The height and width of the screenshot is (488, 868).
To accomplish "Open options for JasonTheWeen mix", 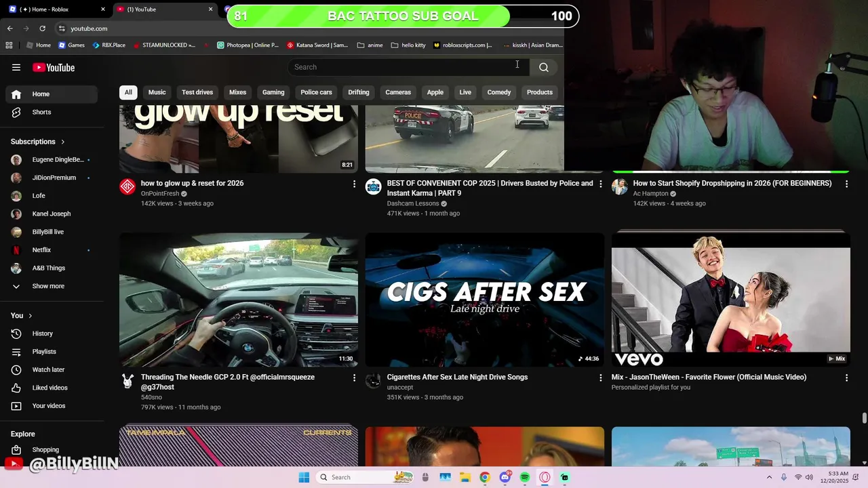I will click(846, 378).
